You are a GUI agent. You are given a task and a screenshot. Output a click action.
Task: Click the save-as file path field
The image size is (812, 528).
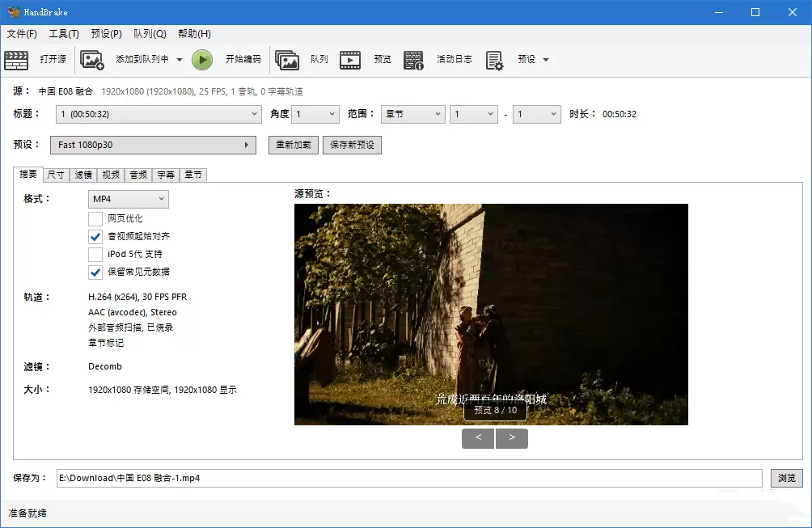(x=409, y=478)
